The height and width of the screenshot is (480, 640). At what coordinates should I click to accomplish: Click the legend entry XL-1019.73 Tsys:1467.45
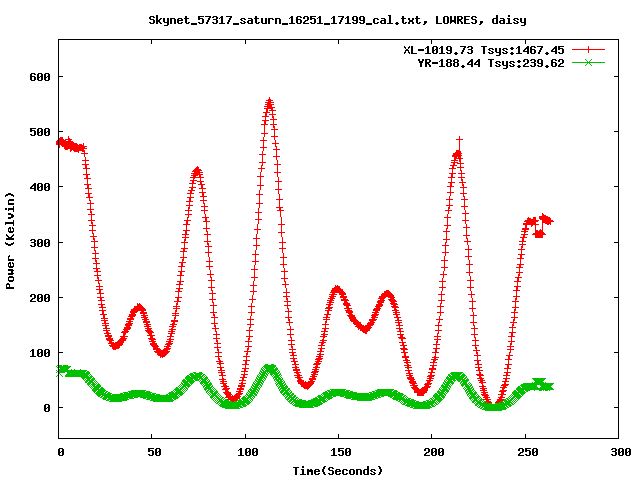click(484, 50)
